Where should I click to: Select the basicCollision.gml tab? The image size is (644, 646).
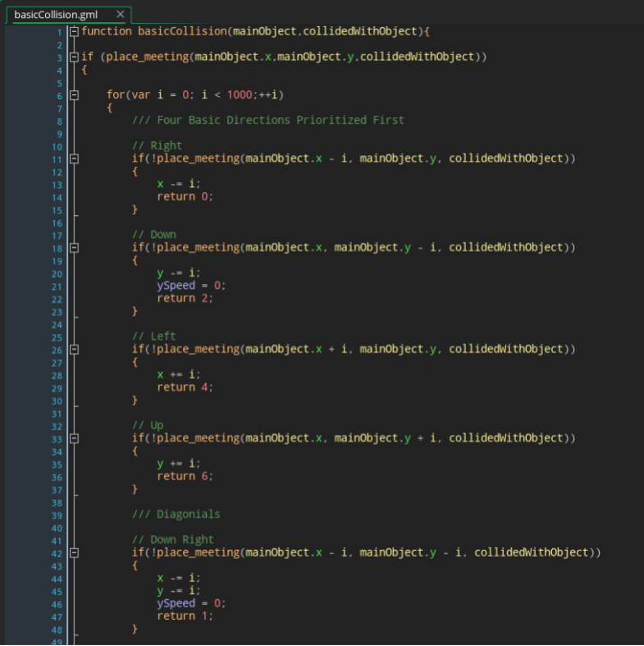pos(56,15)
